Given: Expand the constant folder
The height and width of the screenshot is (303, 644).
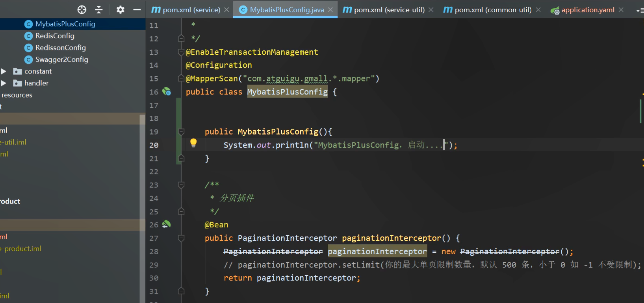Looking at the screenshot, I should click(x=4, y=71).
